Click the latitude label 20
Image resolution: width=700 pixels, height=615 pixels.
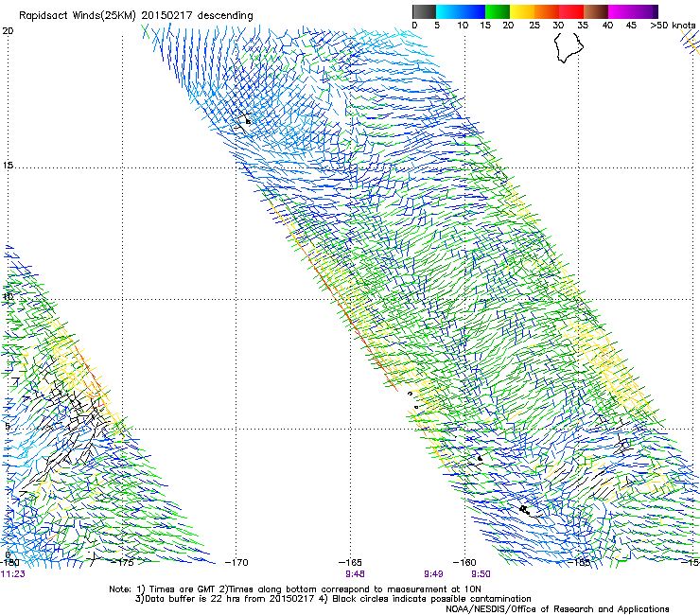click(x=8, y=30)
